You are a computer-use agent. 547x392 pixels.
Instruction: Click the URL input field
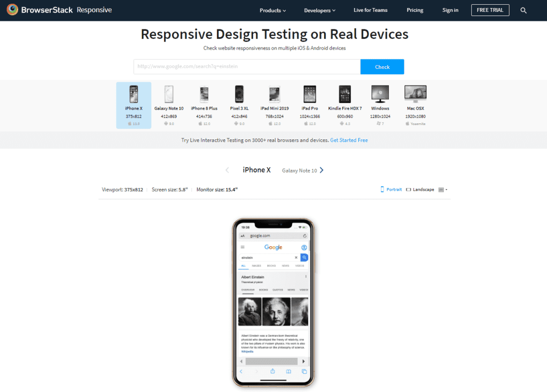click(x=247, y=67)
